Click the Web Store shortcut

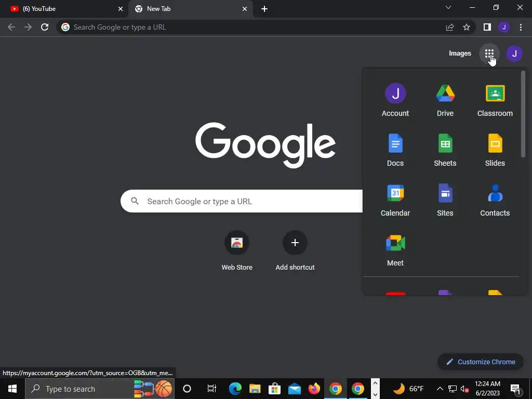[x=237, y=251]
